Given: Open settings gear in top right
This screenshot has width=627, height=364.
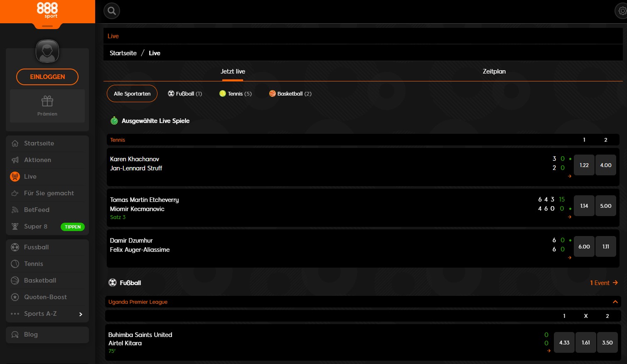Looking at the screenshot, I should (x=622, y=11).
